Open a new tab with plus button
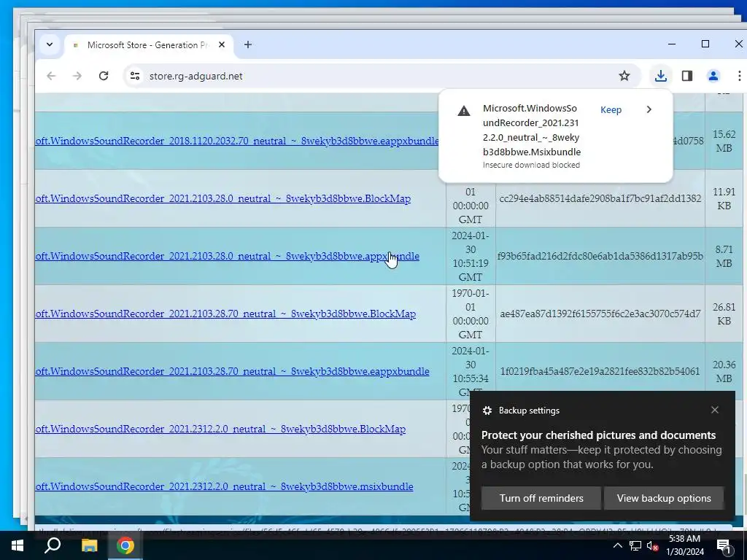Screen dimensions: 747x560 [x=248, y=44]
